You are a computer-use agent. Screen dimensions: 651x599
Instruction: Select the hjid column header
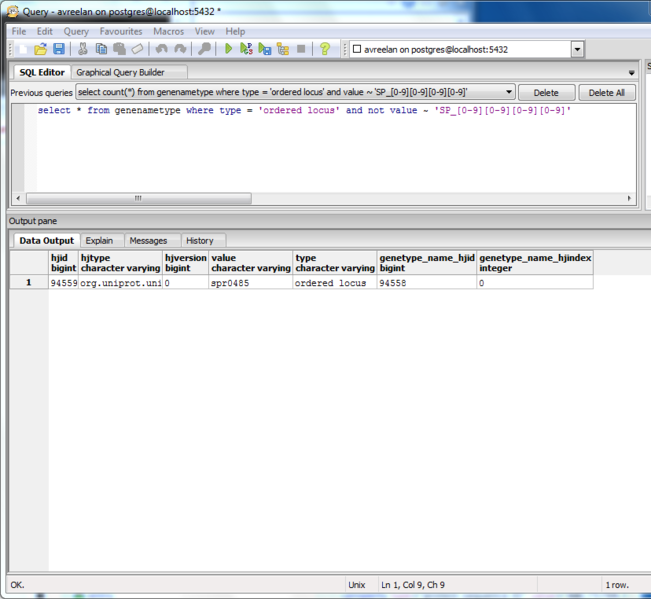point(64,263)
